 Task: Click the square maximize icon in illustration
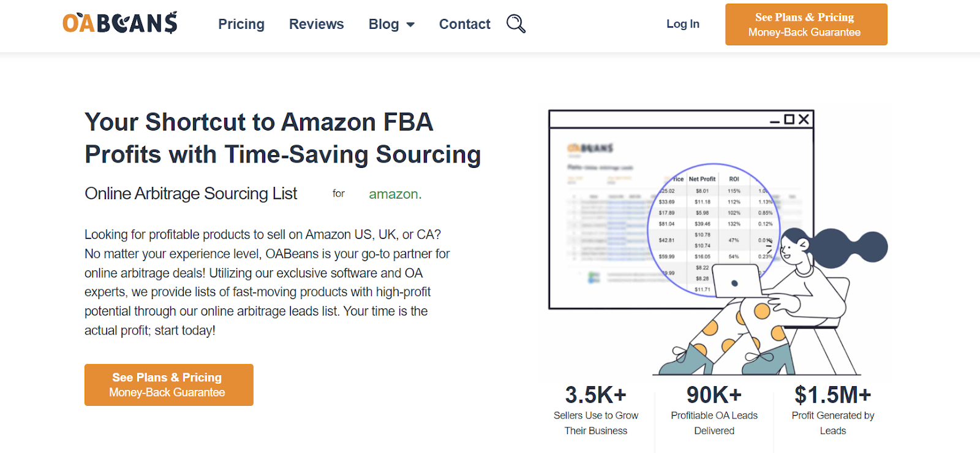[790, 120]
